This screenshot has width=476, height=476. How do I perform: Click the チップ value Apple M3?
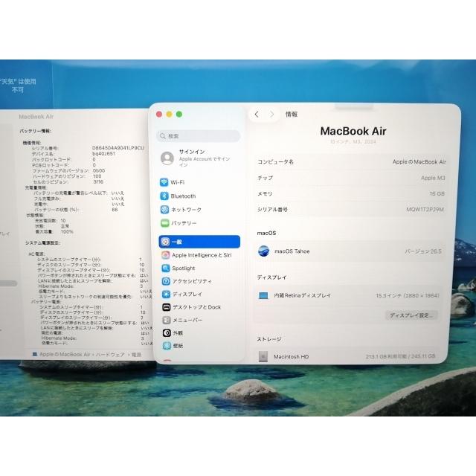tap(433, 178)
